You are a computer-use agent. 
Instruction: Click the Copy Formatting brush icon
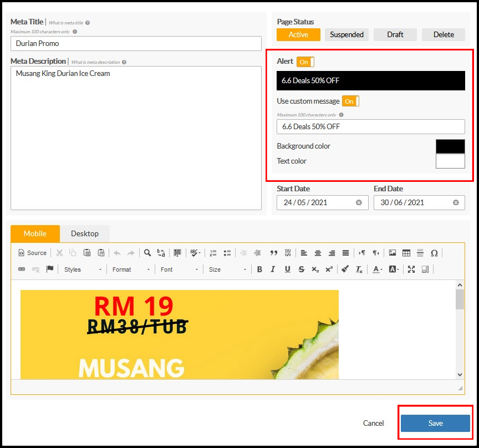point(345,269)
